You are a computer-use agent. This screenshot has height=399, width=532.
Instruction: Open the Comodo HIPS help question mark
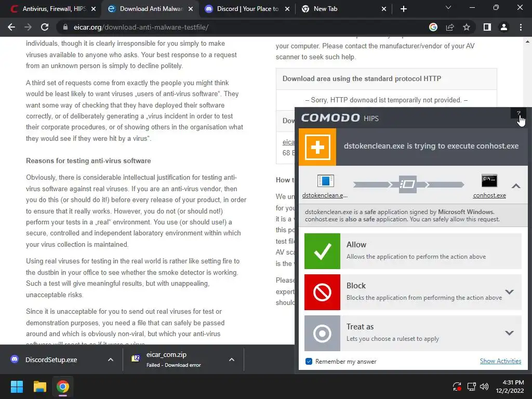click(x=518, y=113)
